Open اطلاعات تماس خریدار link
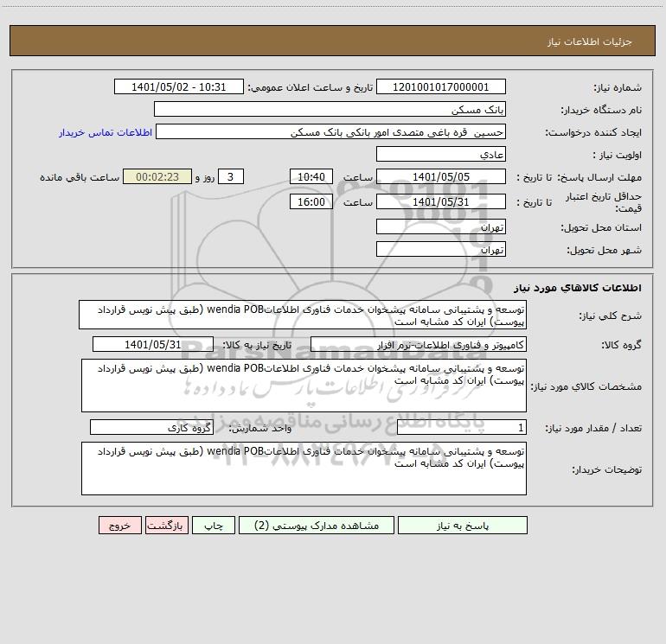The image size is (666, 644). point(106,132)
